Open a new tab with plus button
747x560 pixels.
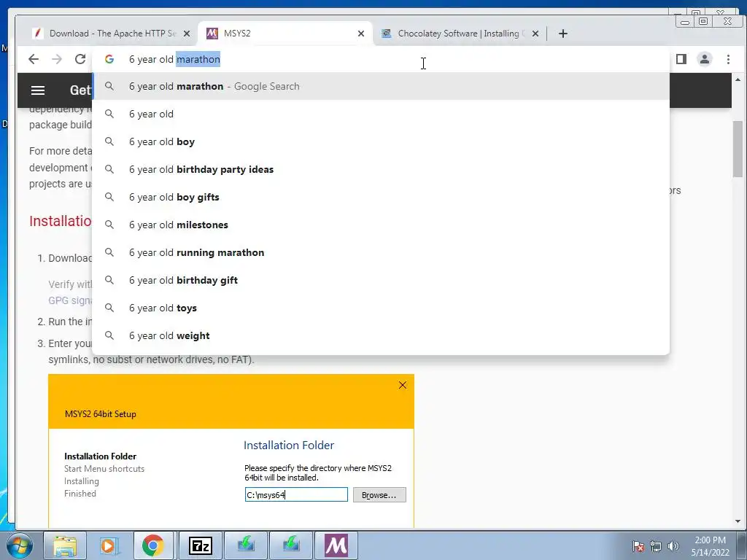point(563,34)
